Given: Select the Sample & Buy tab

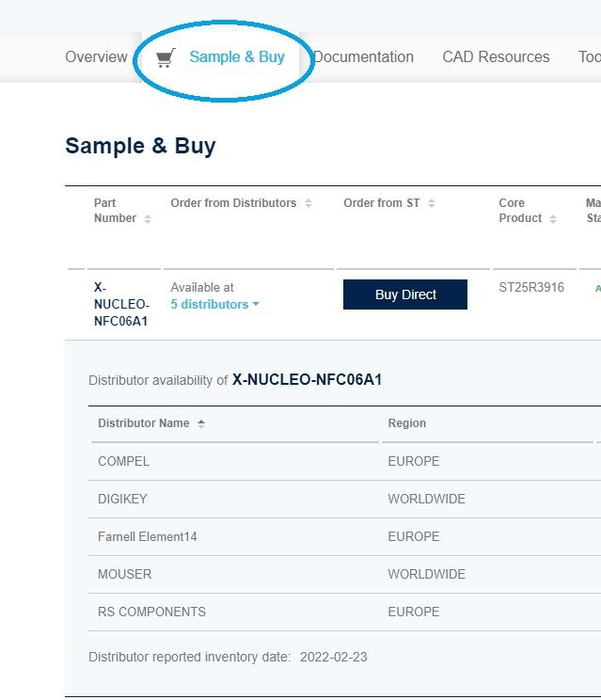Looking at the screenshot, I should click(237, 57).
